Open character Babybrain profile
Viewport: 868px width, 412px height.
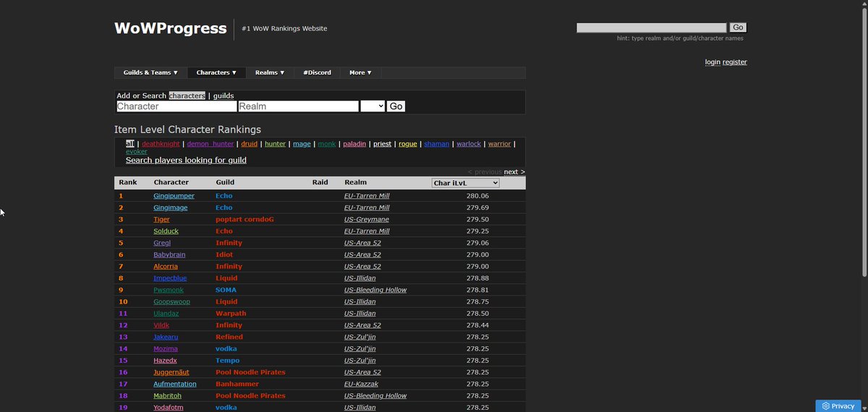tap(170, 255)
